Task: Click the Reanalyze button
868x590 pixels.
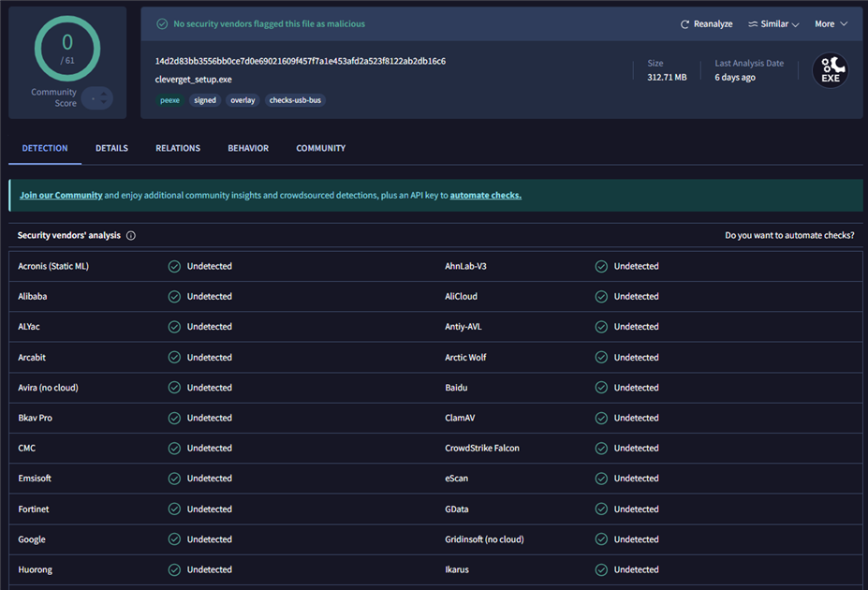Action: coord(706,24)
